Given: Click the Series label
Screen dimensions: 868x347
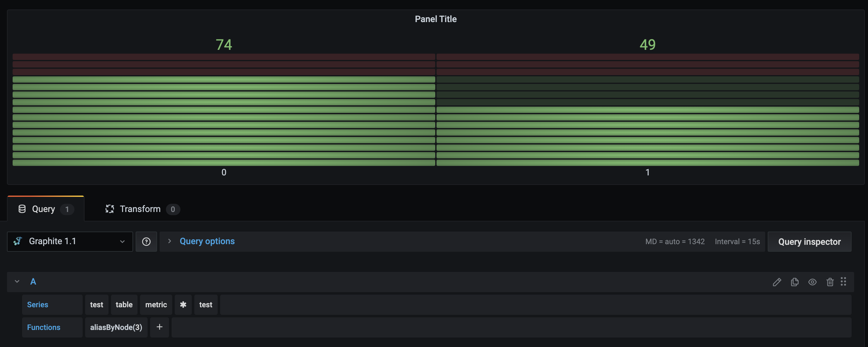Looking at the screenshot, I should click(x=38, y=304).
